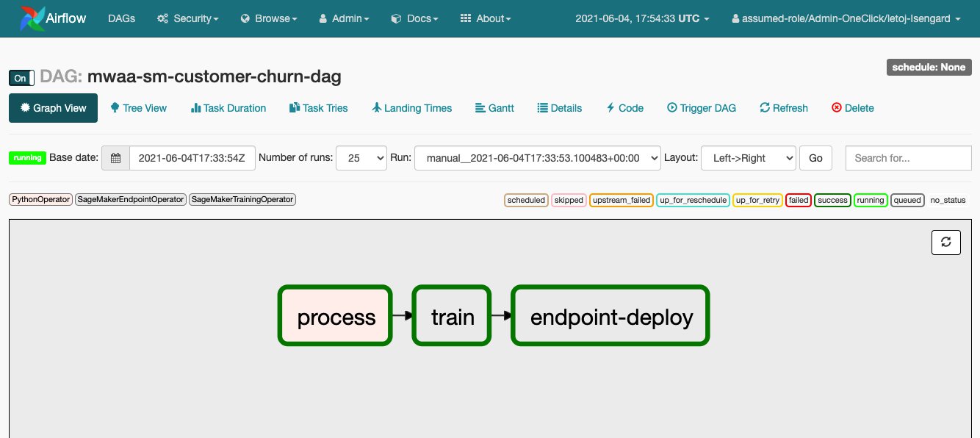Open the Admin dropdown menu
980x438 pixels.
pos(344,18)
